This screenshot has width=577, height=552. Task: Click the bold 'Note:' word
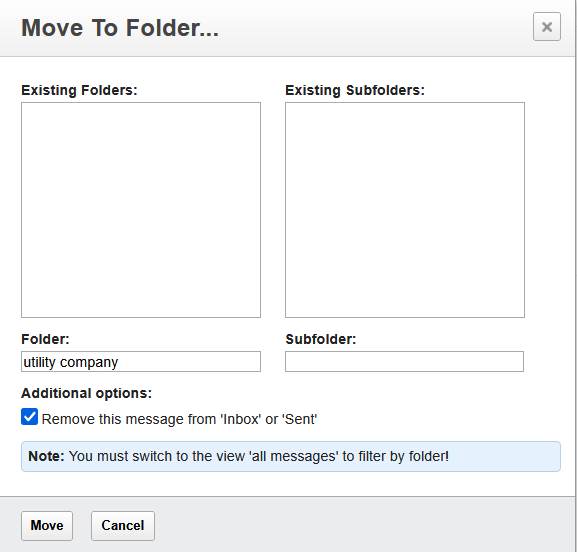pyautogui.click(x=46, y=456)
